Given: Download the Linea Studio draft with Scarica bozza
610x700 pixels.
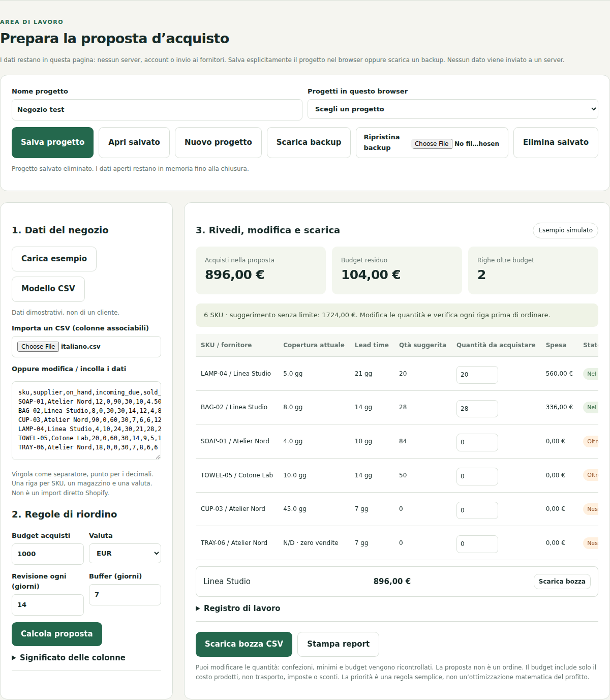Looking at the screenshot, I should [x=562, y=582].
